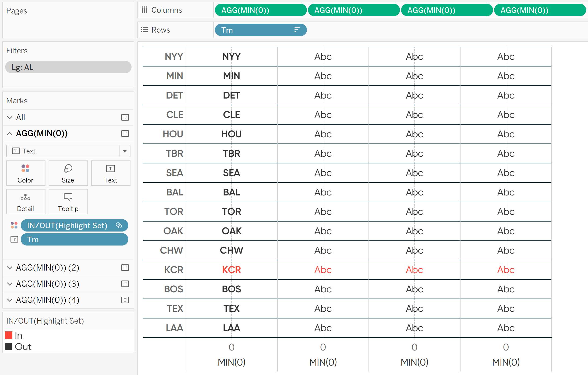The height and width of the screenshot is (375, 588).
Task: Expand the AGG(MIN(0)) (2) marks section
Action: [10, 268]
